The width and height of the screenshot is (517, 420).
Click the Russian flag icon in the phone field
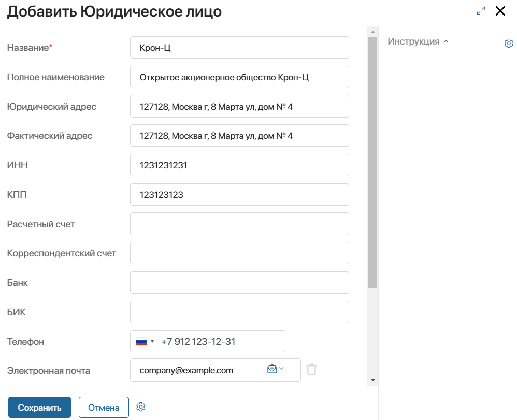tap(141, 341)
